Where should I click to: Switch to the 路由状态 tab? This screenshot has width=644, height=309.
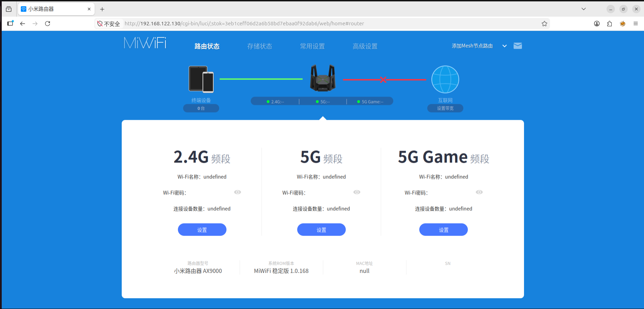[207, 46]
